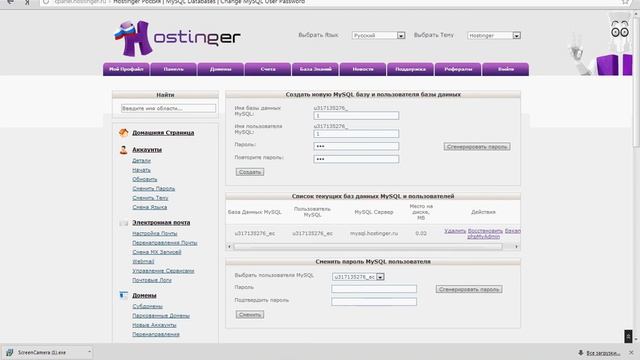Screen dimensions: 640x360
Task: Click Сгенерировать пароль in create database form
Action: (477, 147)
